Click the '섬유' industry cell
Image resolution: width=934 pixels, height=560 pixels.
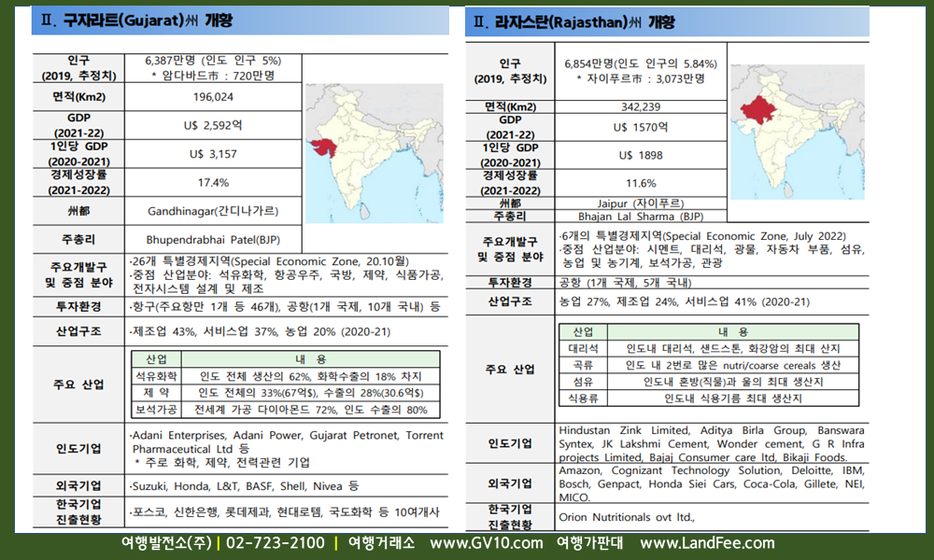pyautogui.click(x=583, y=382)
